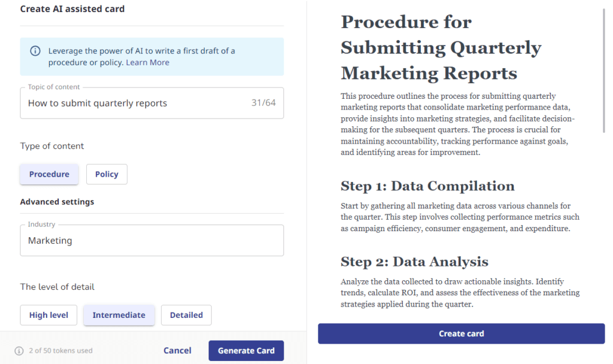Click the info icon in the blue banner
Viewport: 613px width, 364px height.
(36, 51)
